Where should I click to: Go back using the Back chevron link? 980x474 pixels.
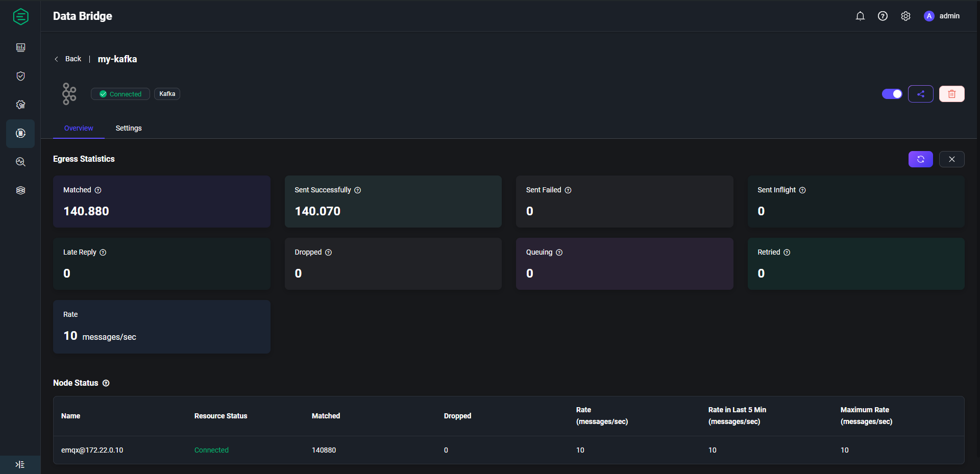click(68, 59)
